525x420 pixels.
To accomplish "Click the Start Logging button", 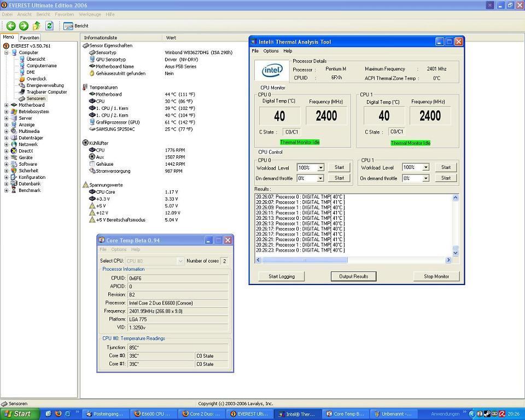I will pyautogui.click(x=282, y=276).
